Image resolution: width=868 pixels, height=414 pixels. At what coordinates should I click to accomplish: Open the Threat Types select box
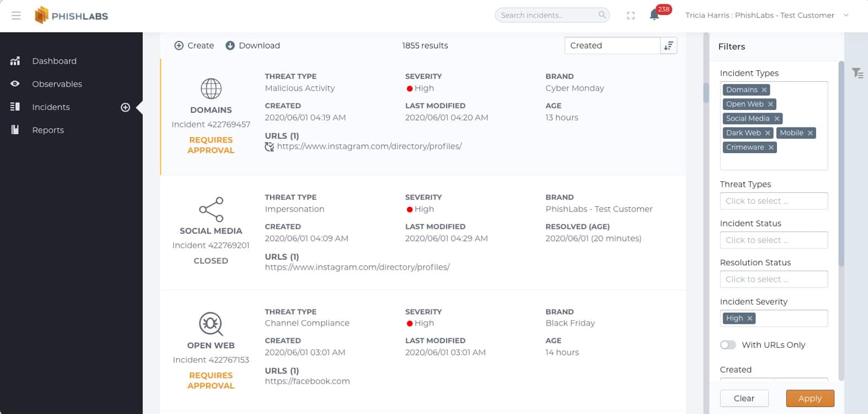click(774, 201)
